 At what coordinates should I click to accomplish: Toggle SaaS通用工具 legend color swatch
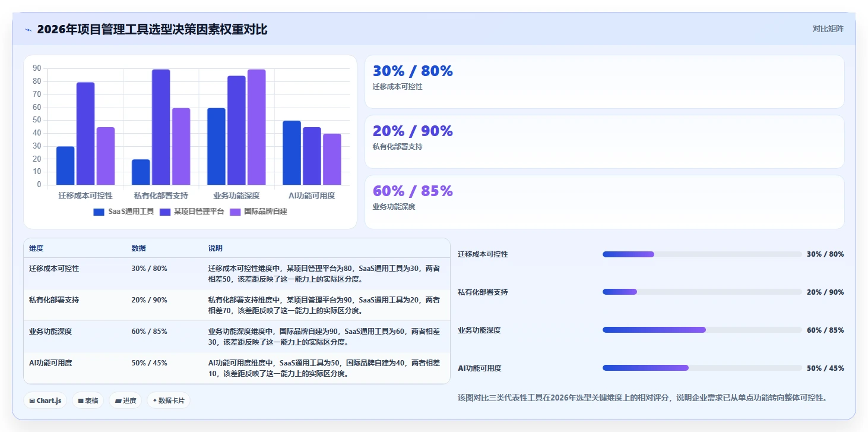click(x=99, y=212)
